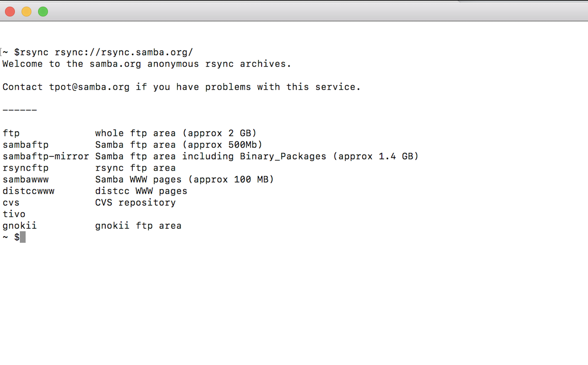Click the green fullscreen window button
588x365 pixels.
pos(43,12)
